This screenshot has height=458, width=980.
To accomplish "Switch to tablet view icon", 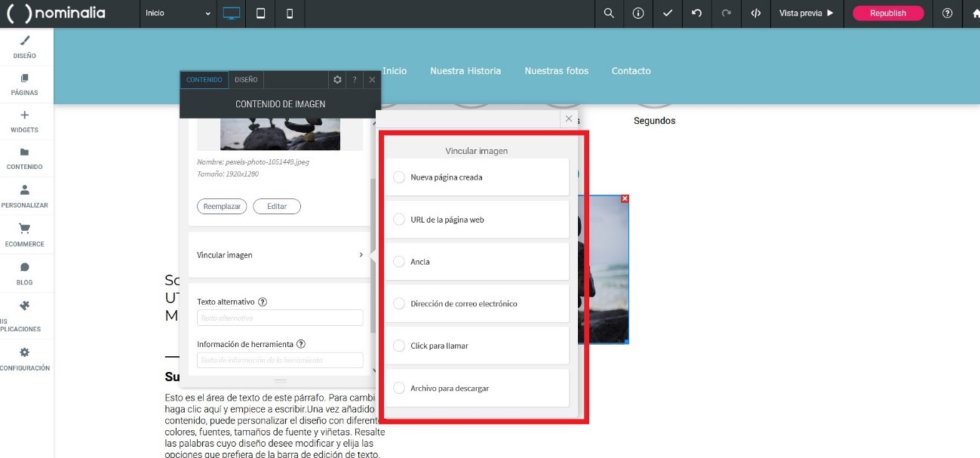I will (x=261, y=14).
